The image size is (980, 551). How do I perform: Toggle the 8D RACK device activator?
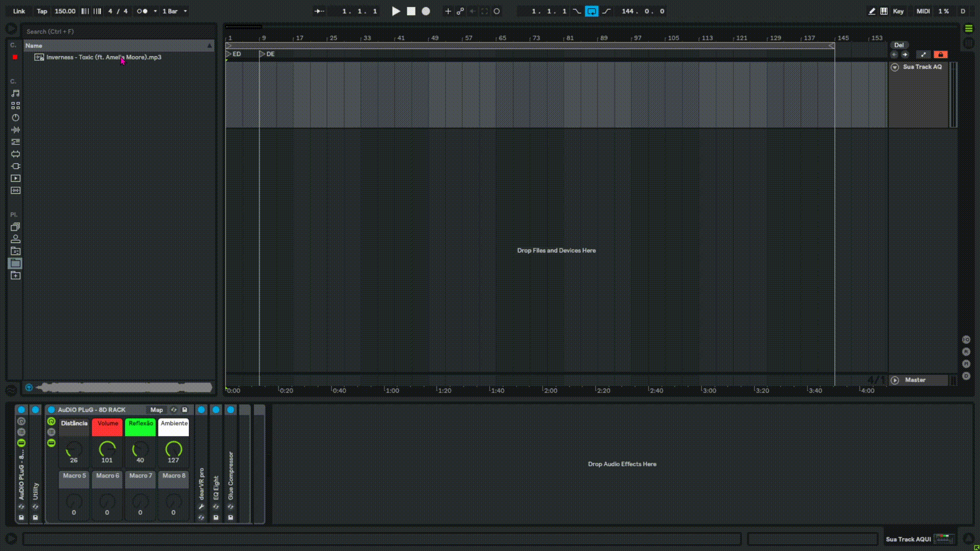(x=51, y=410)
